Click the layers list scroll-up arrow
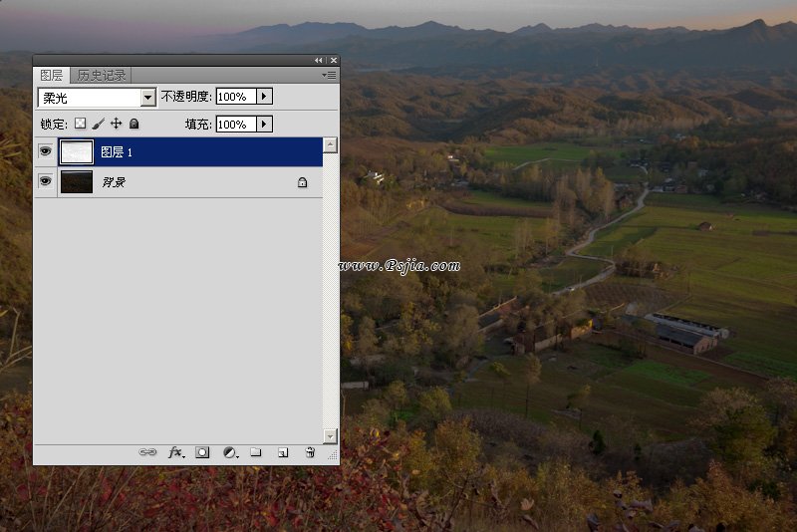This screenshot has height=532, width=797. pyautogui.click(x=331, y=144)
